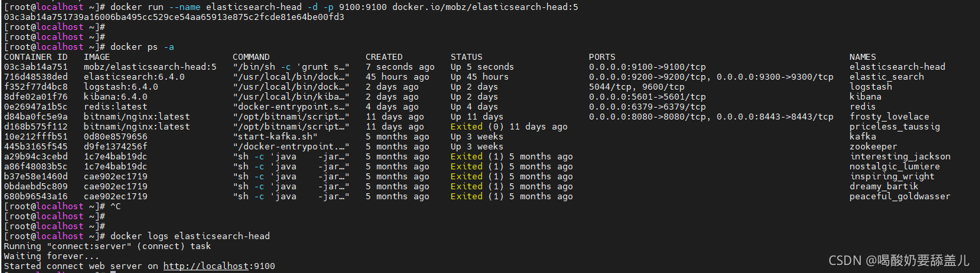Image resolution: width=980 pixels, height=273 pixels.
Task: Click container name peaceful_goldwasser
Action: pos(900,197)
